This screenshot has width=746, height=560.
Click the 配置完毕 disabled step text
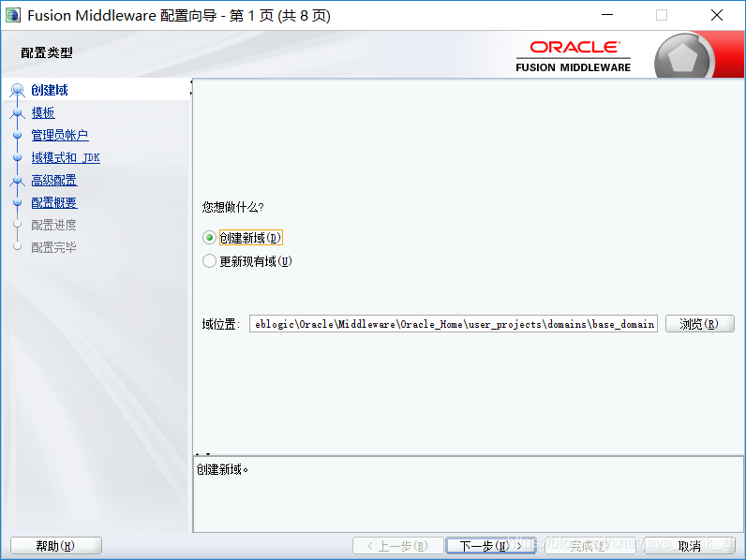(x=53, y=247)
